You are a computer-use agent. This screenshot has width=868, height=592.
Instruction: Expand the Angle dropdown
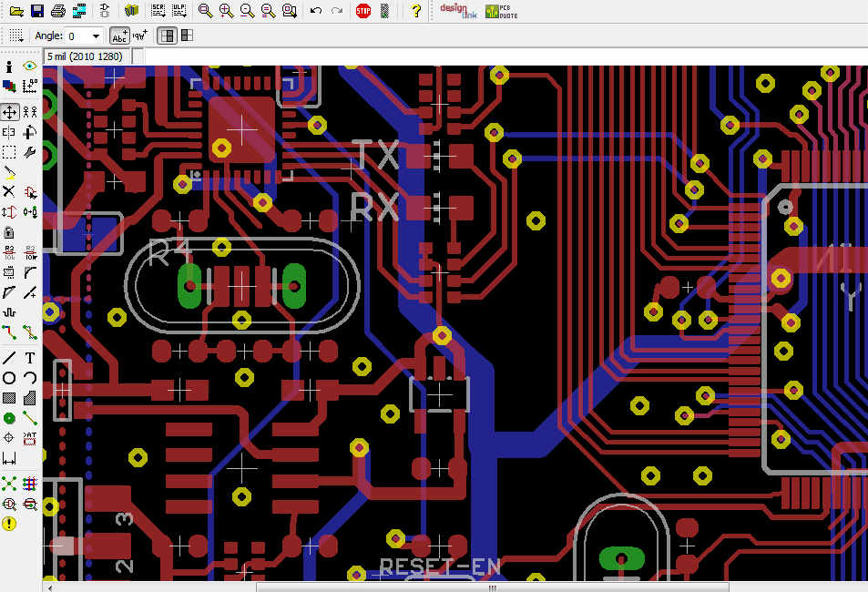(96, 36)
